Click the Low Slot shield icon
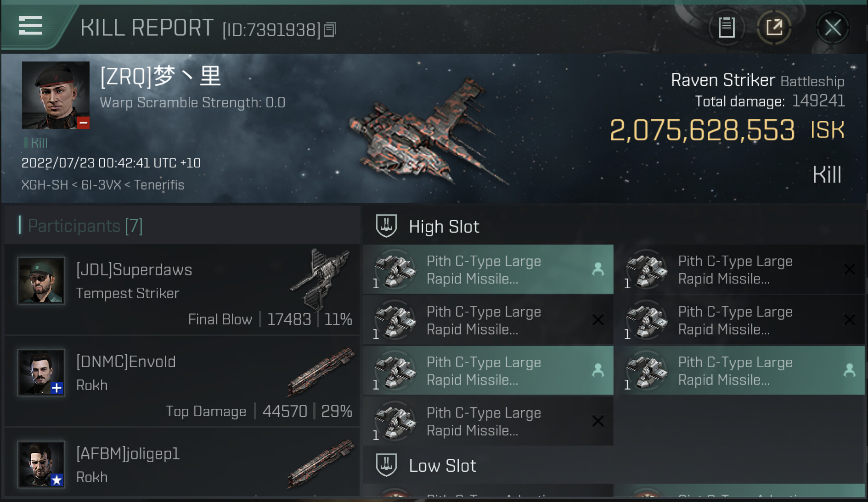The height and width of the screenshot is (502, 868). point(386,465)
